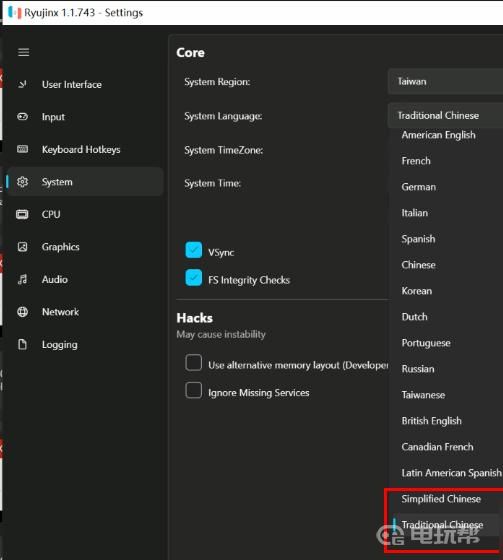The width and height of the screenshot is (503, 560).
Task: Click the hamburger menu icon
Action: pos(24,52)
